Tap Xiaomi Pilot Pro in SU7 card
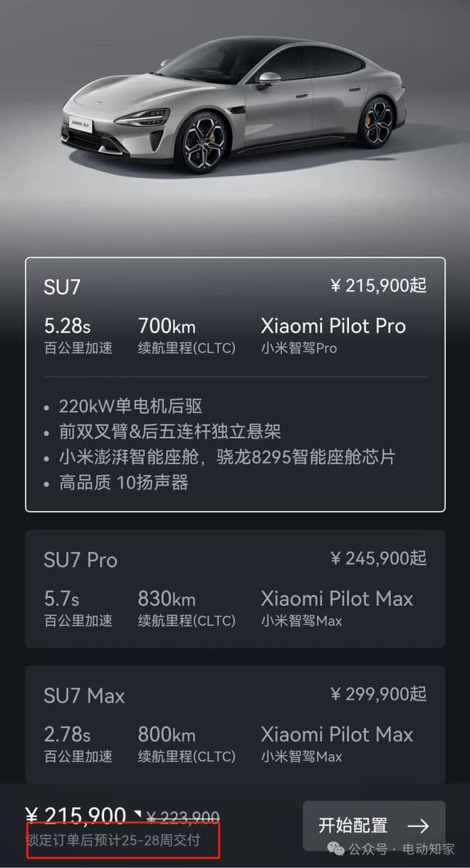The width and height of the screenshot is (470, 868). [x=333, y=326]
